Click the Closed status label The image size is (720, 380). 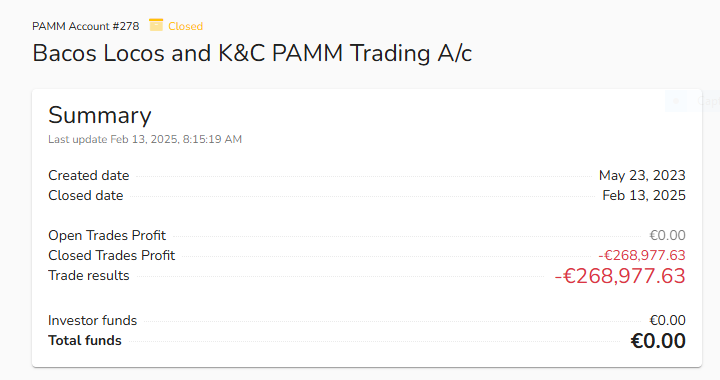(x=186, y=26)
